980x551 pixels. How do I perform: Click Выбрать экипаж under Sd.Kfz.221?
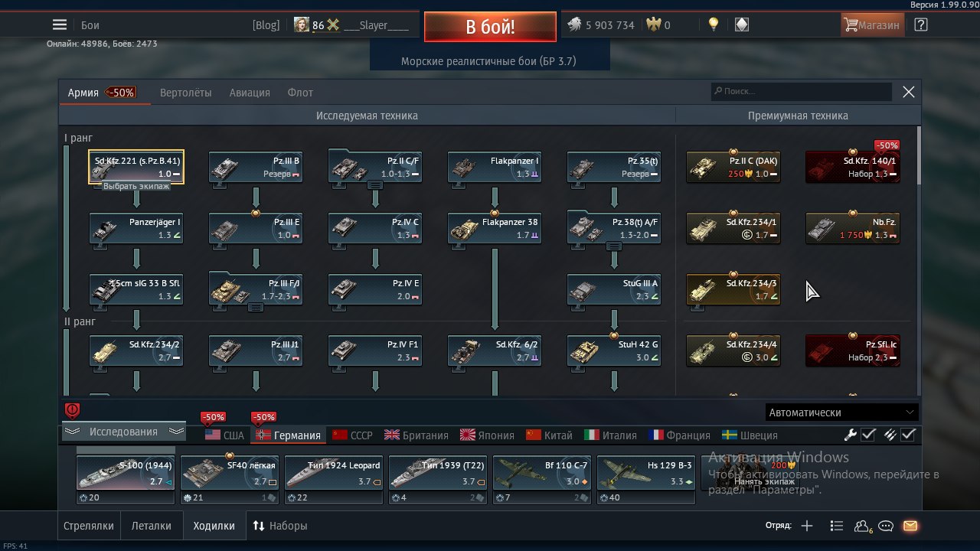coord(136,186)
